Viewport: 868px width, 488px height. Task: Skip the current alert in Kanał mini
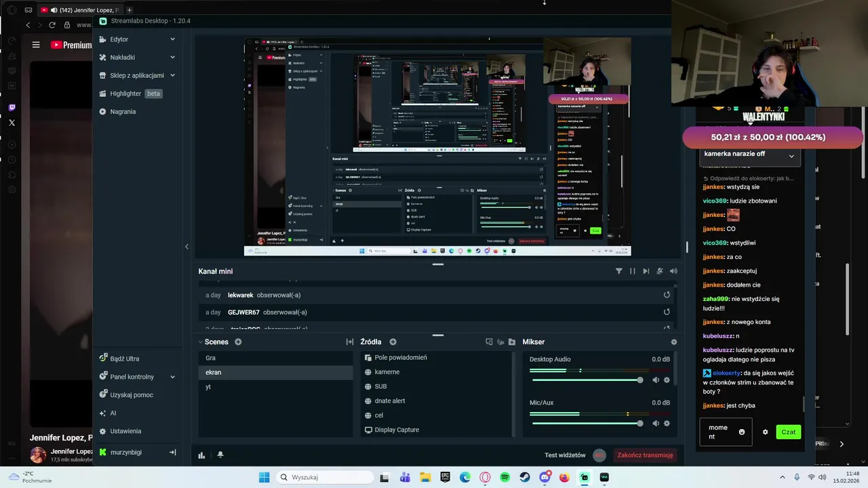tap(646, 271)
